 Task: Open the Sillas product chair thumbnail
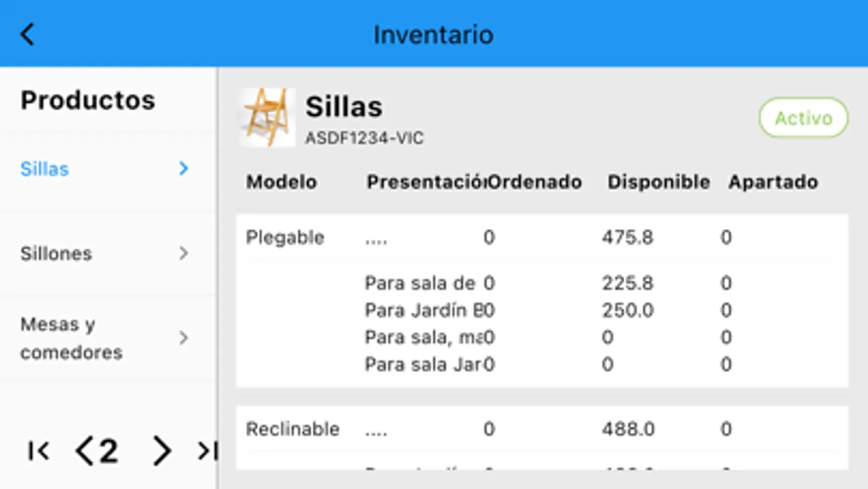click(268, 117)
